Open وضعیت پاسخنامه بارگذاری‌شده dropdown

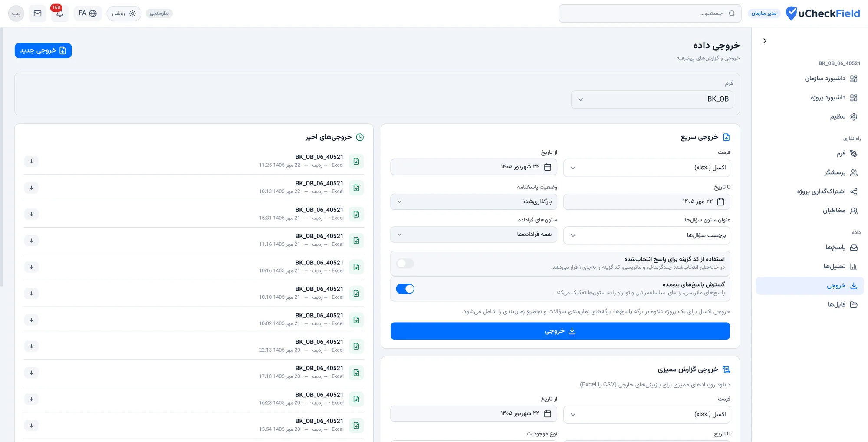pos(473,202)
